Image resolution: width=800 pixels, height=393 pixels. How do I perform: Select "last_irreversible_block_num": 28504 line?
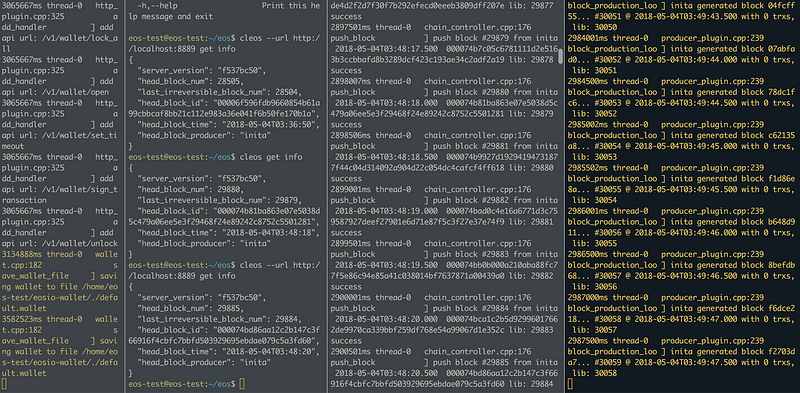tap(219, 92)
